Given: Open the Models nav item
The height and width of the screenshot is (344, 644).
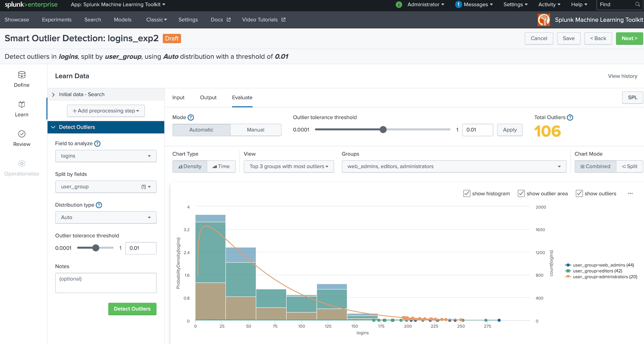Looking at the screenshot, I should tap(123, 19).
